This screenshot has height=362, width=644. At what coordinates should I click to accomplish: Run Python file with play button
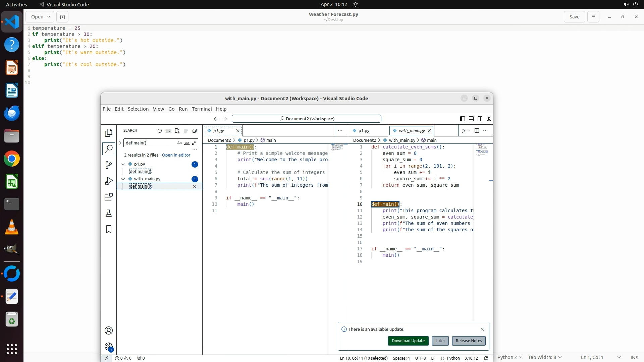pos(463,131)
